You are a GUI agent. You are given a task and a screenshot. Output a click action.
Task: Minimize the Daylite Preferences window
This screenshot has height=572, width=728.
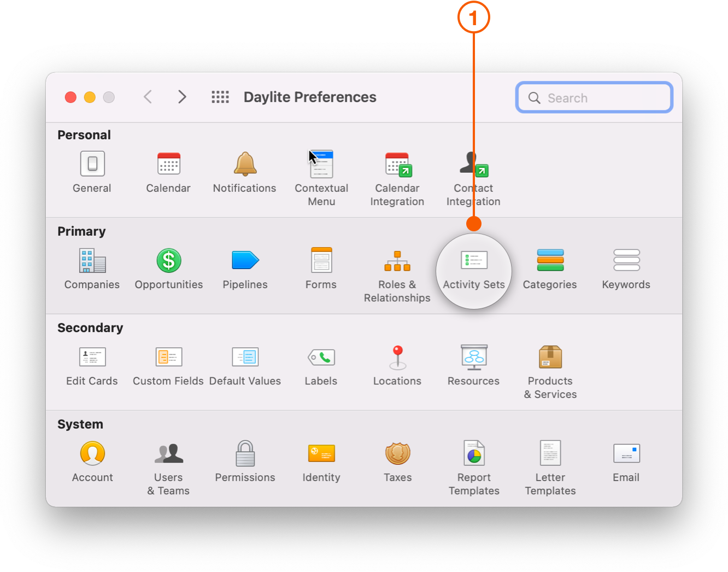[90, 97]
